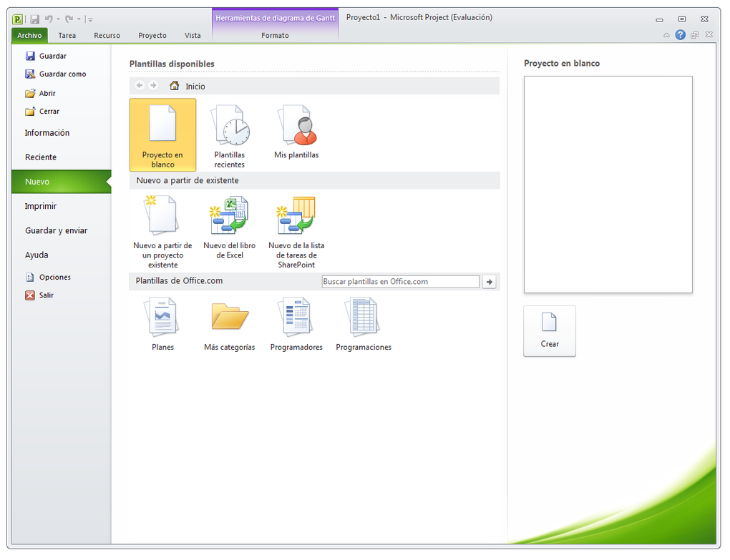Image resolution: width=730 pixels, height=560 pixels.
Task: Minimize the ribbon with the caret icon
Action: point(667,35)
